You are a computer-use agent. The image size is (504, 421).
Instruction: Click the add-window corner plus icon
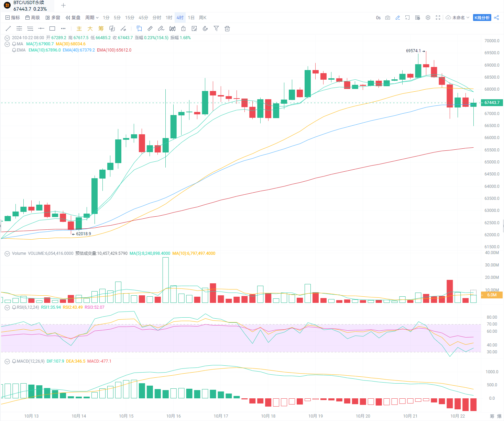[407, 18]
